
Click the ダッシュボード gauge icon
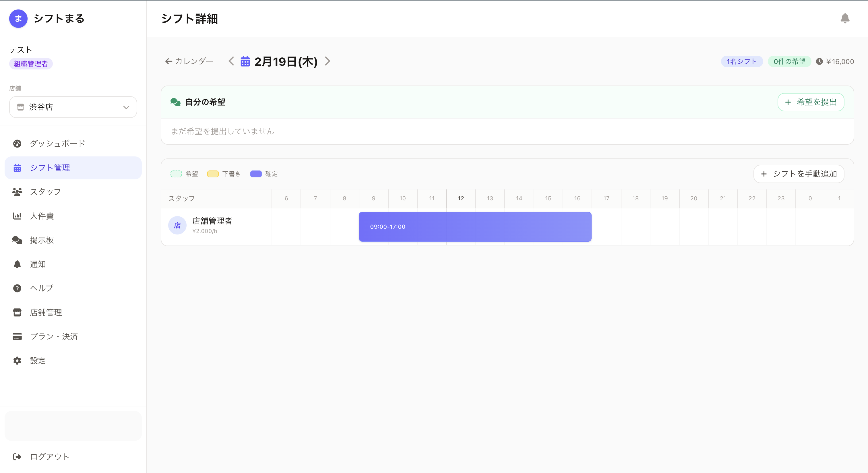pos(17,144)
